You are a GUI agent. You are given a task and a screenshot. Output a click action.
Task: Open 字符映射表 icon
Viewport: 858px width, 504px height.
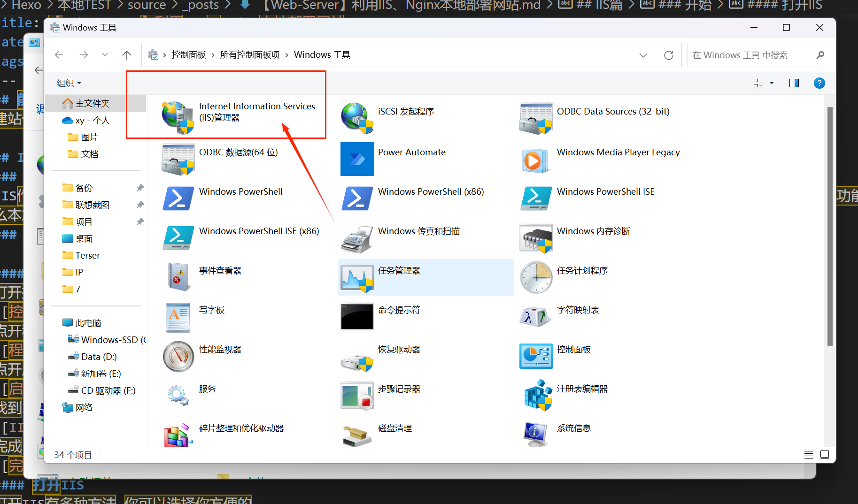[536, 317]
